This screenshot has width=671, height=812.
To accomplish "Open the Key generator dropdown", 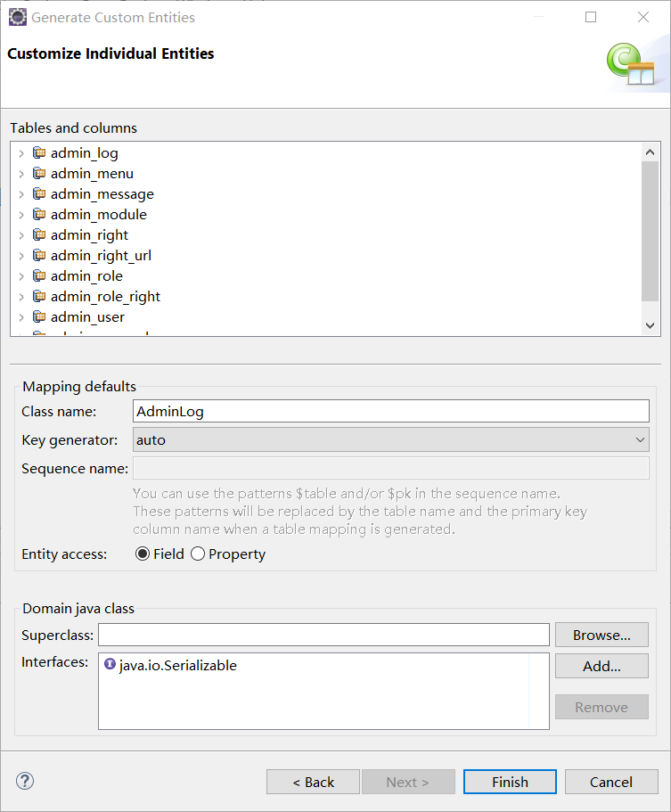I will (x=390, y=439).
